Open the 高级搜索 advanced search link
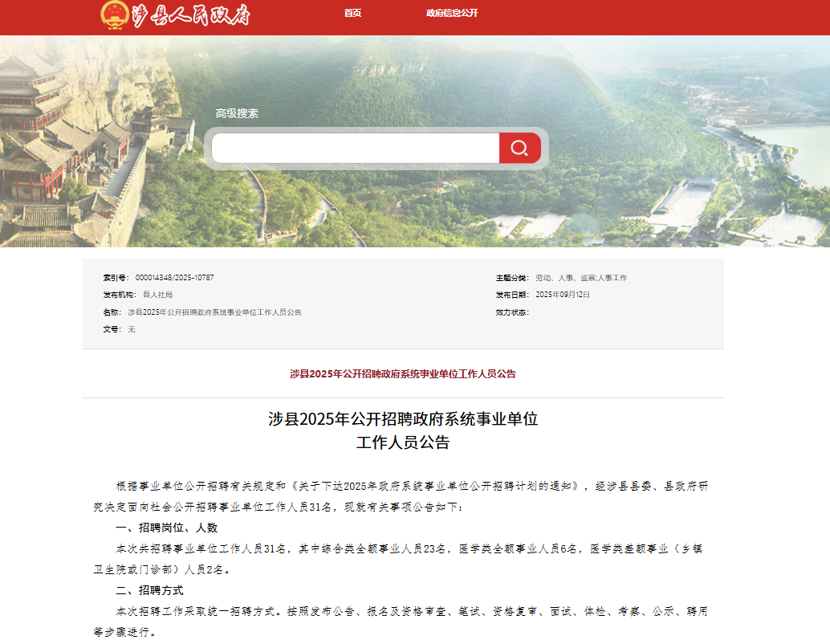 [x=237, y=113]
